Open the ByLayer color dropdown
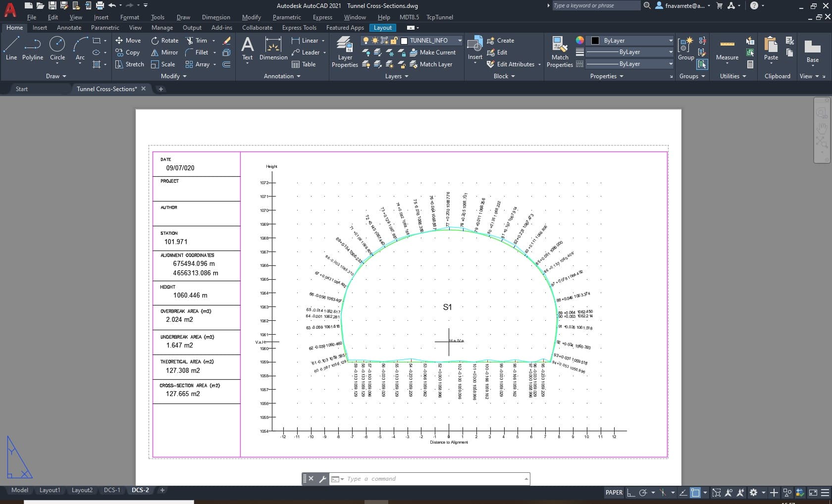Viewport: 832px width, 504px height. (671, 41)
